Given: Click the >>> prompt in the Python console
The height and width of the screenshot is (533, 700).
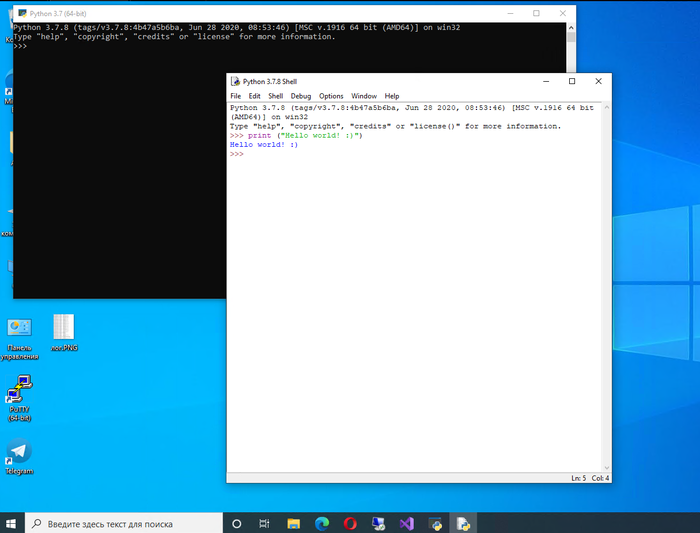Looking at the screenshot, I should coord(20,46).
